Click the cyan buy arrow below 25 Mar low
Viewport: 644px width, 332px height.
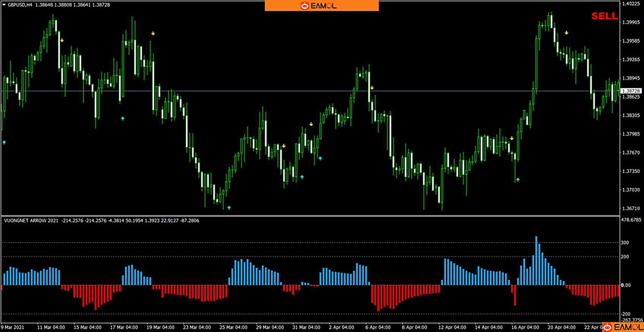point(229,208)
